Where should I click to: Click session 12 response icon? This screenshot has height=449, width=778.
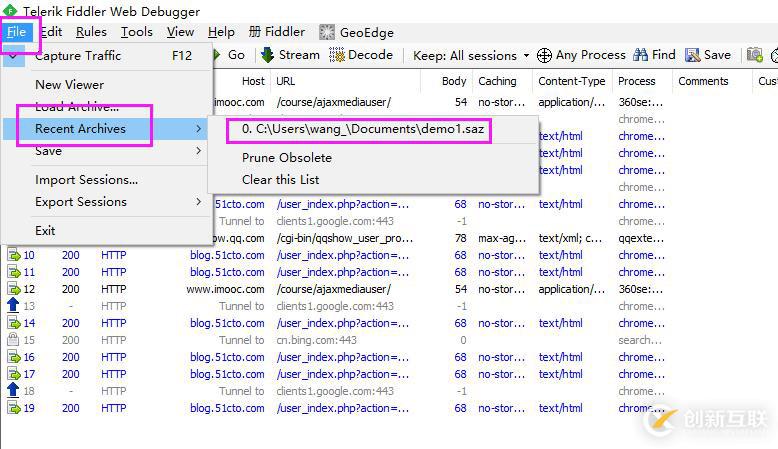13,289
